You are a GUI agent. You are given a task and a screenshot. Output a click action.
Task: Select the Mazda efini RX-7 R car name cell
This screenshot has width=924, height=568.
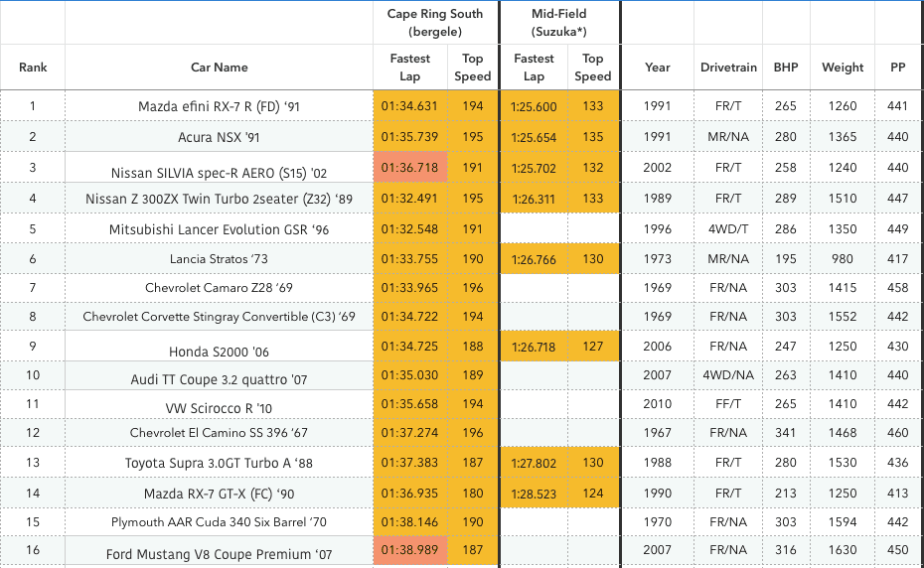coord(219,106)
